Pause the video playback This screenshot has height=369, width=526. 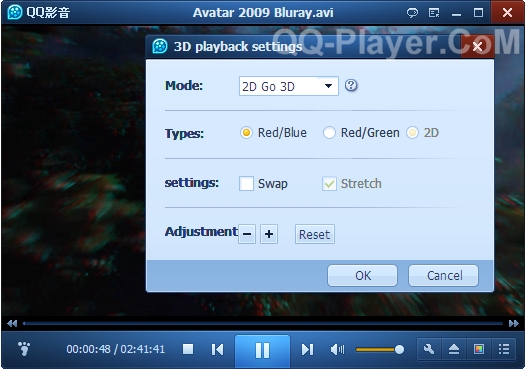coord(262,350)
